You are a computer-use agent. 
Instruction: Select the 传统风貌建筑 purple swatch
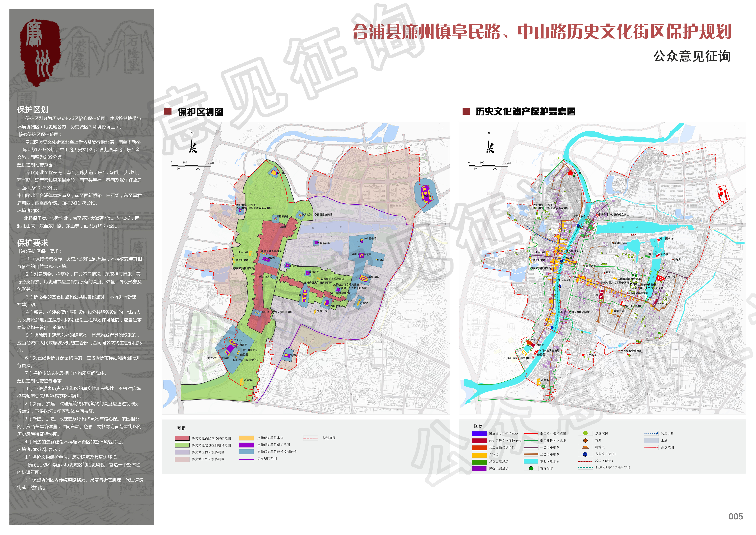(479, 469)
